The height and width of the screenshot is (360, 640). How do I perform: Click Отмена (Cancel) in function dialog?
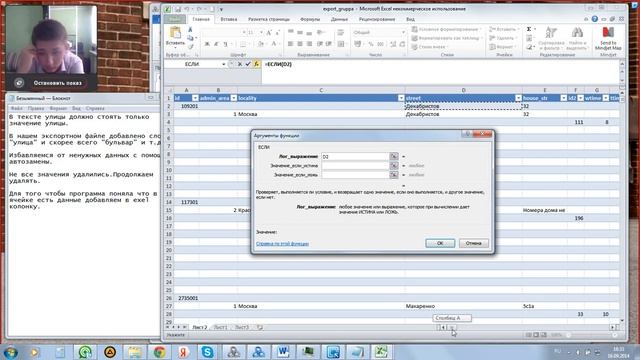473,243
